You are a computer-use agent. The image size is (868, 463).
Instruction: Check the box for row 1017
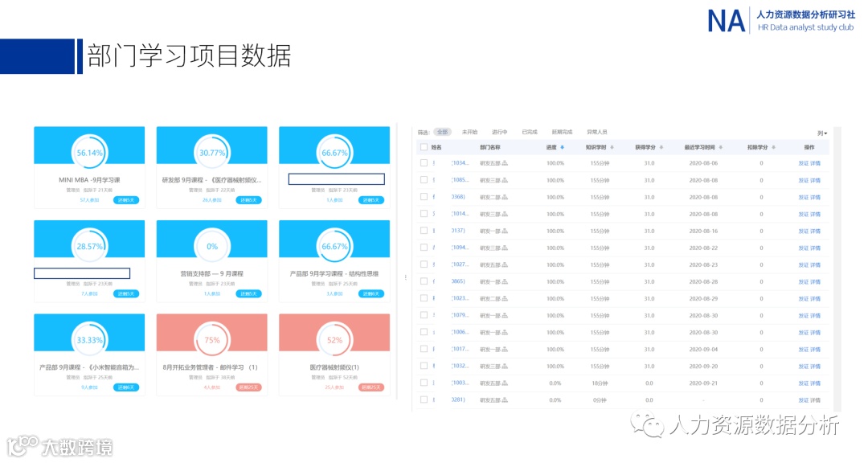424,349
